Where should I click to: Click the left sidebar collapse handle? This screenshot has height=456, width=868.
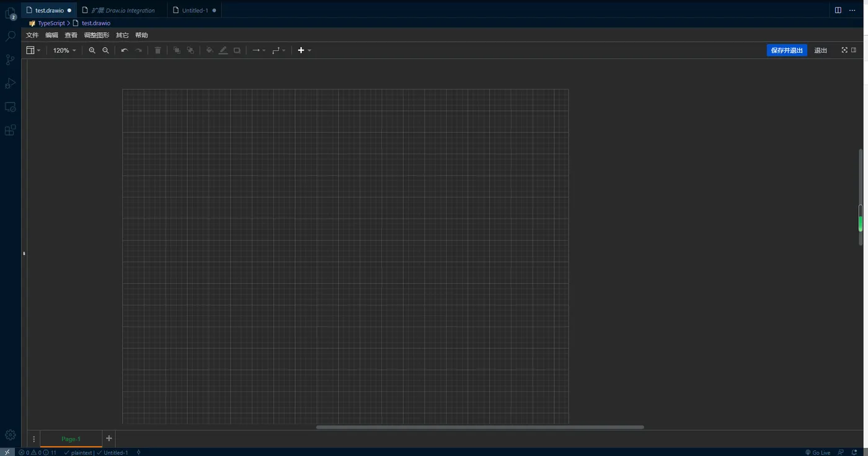point(24,253)
